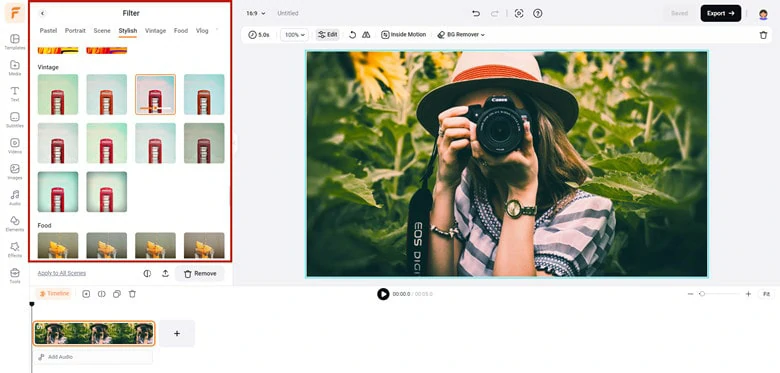
Task: Show more filter category tabs
Action: tap(217, 30)
